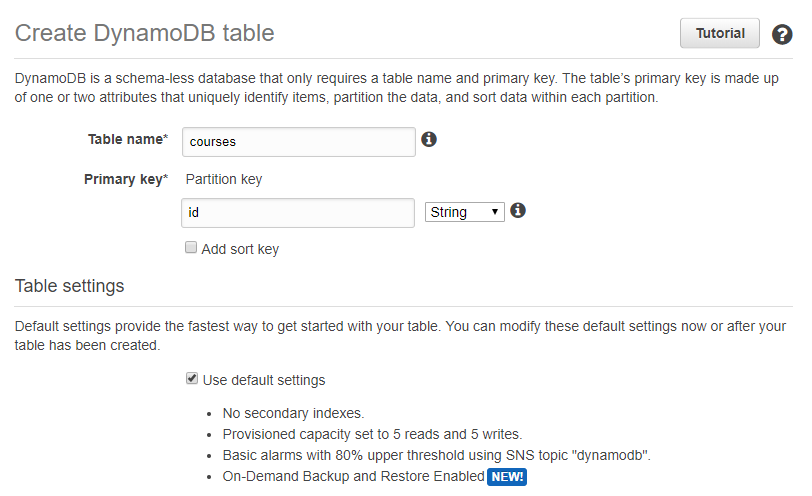Click the "No secondary indexes" bullet item
The height and width of the screenshot is (496, 812).
(x=294, y=413)
